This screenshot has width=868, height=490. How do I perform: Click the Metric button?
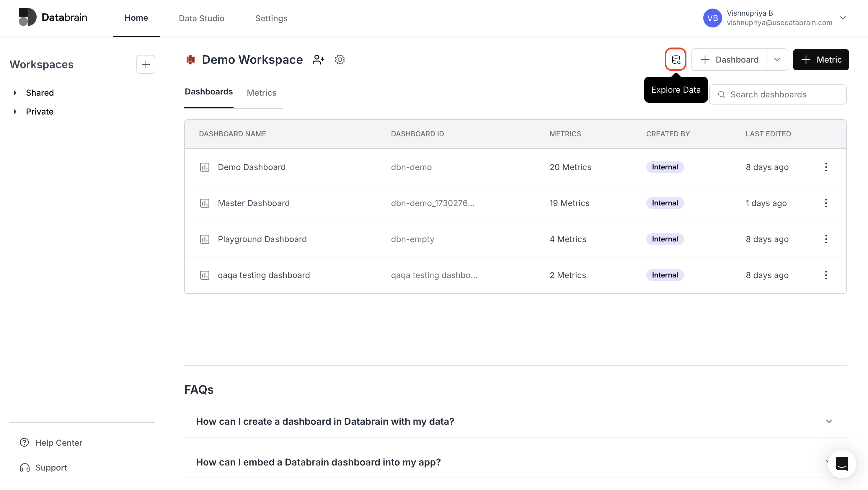click(x=820, y=60)
